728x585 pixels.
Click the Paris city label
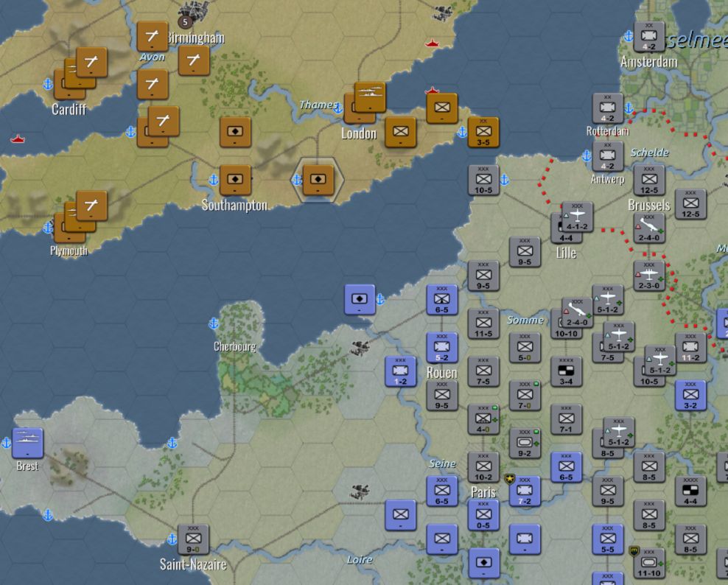click(483, 493)
